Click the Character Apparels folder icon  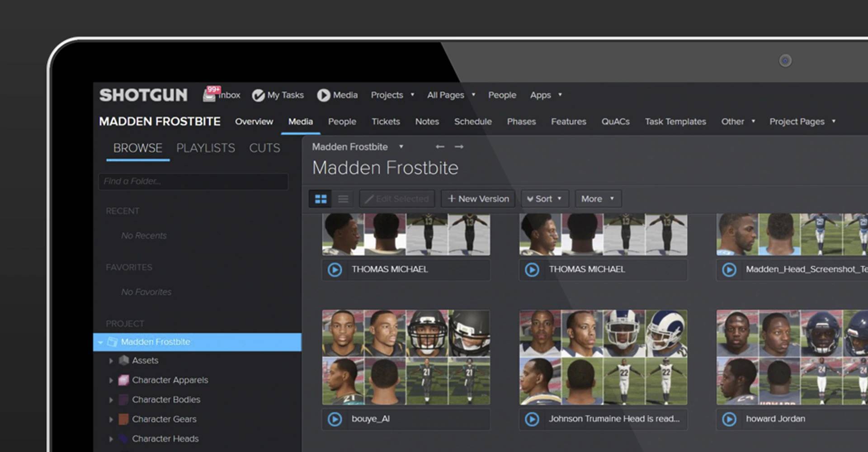(x=123, y=380)
